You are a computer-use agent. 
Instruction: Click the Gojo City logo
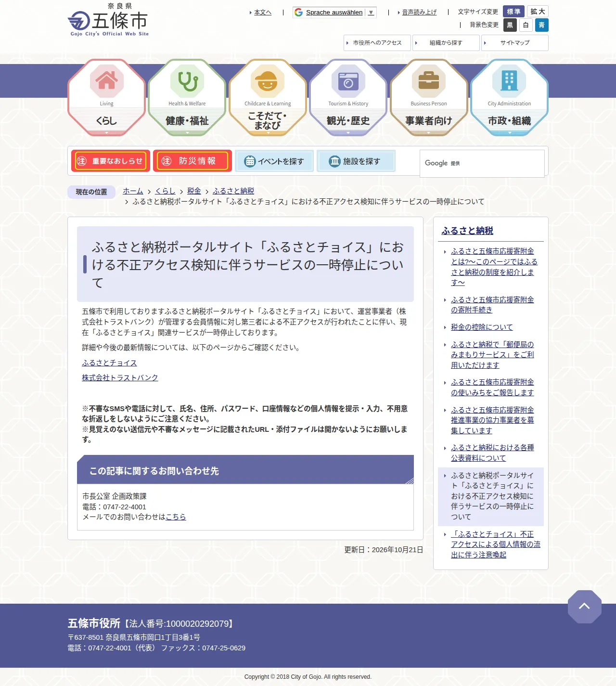(108, 20)
